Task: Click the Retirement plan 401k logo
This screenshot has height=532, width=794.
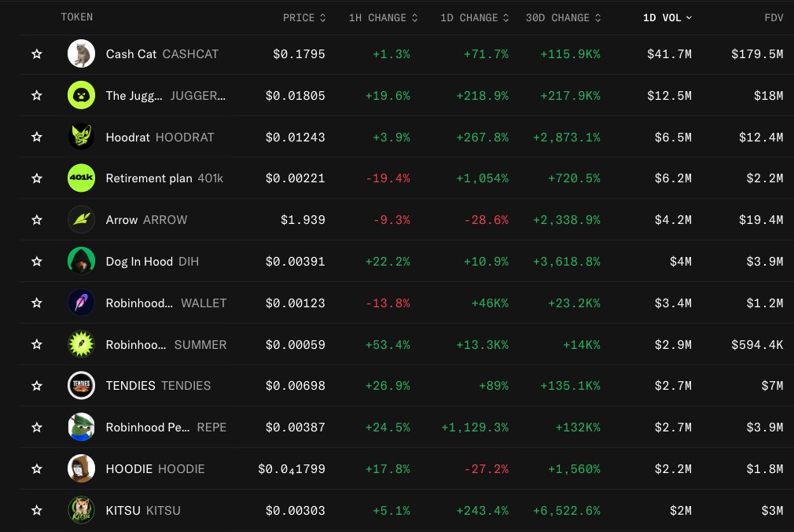Action: (81, 178)
